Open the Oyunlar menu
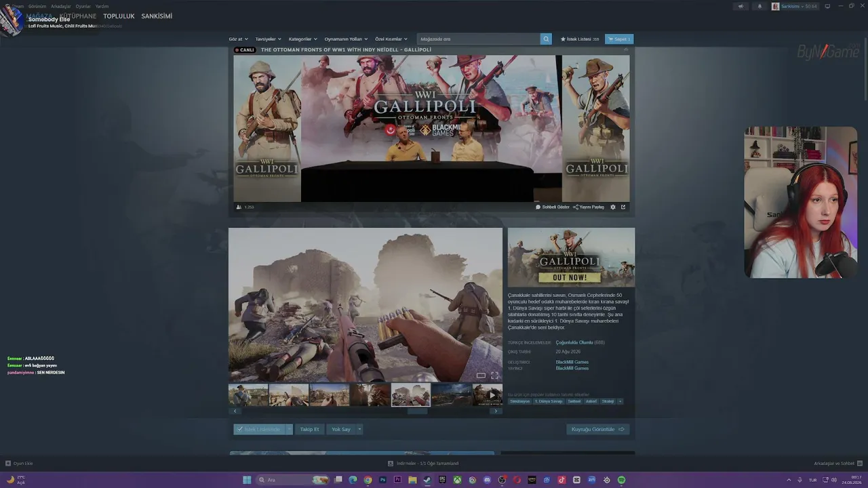Viewport: 868px width, 488px height. tap(83, 6)
